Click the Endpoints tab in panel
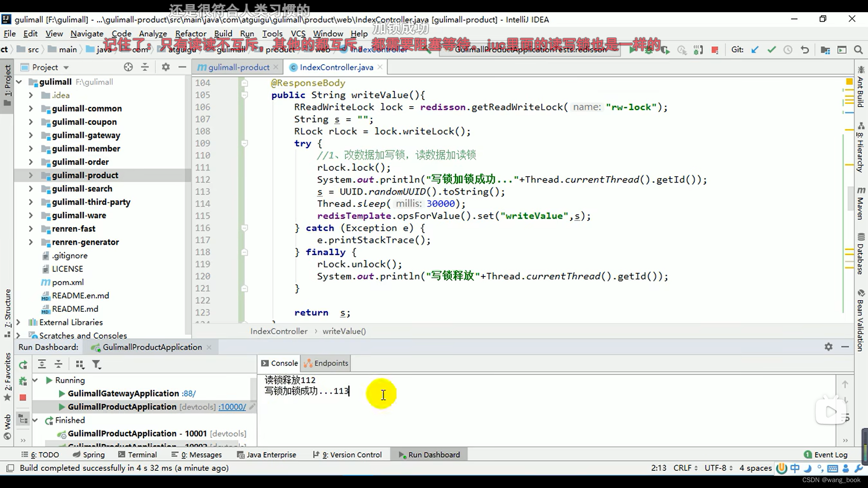 click(326, 363)
